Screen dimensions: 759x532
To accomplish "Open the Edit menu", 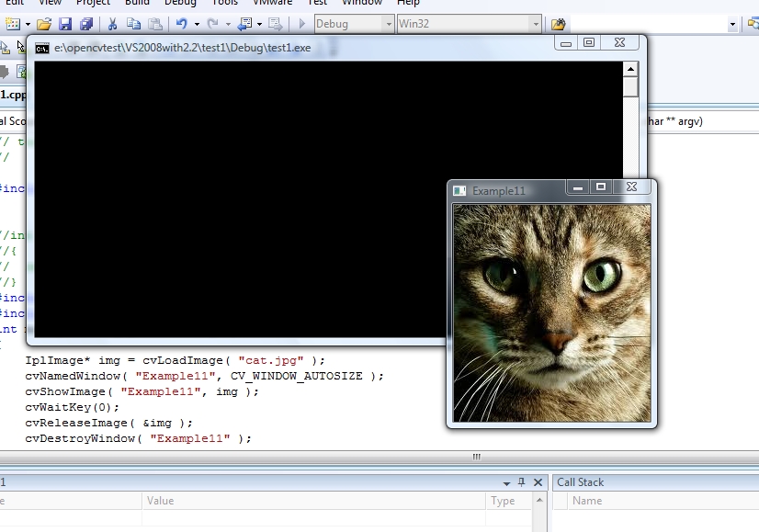I will click(15, 3).
